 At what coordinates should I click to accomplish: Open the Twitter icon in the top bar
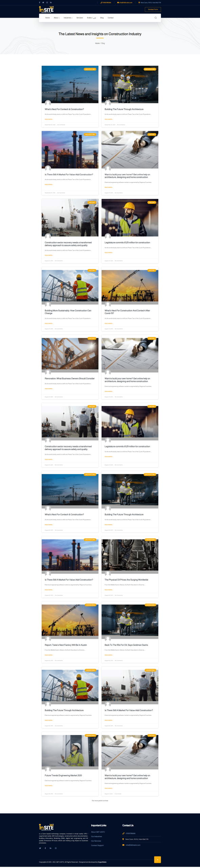tap(43, 2)
